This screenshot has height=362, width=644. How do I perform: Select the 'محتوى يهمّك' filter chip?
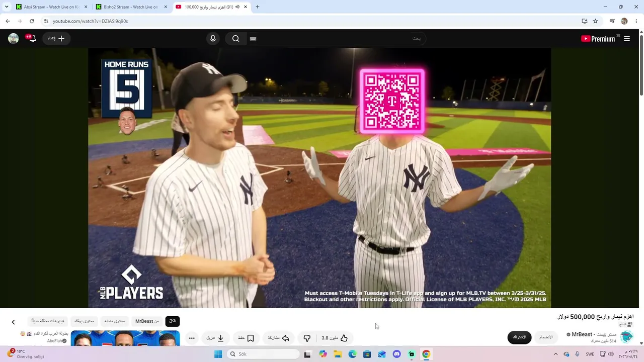tap(85, 321)
